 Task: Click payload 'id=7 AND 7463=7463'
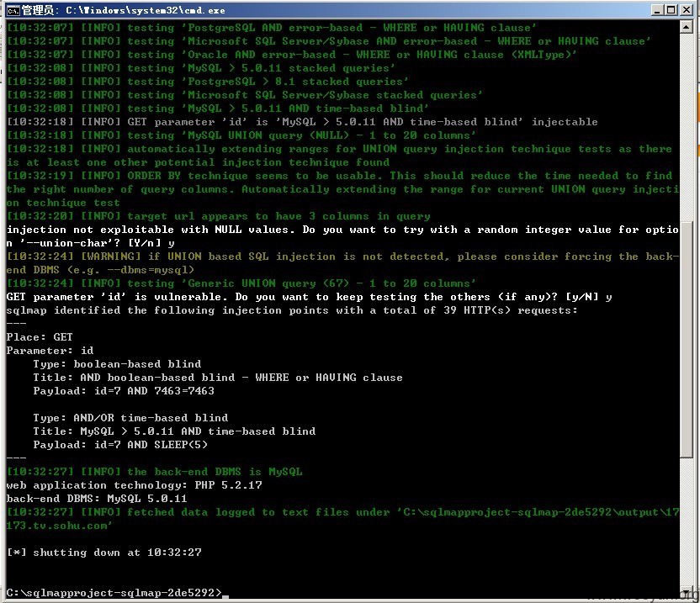(x=154, y=391)
